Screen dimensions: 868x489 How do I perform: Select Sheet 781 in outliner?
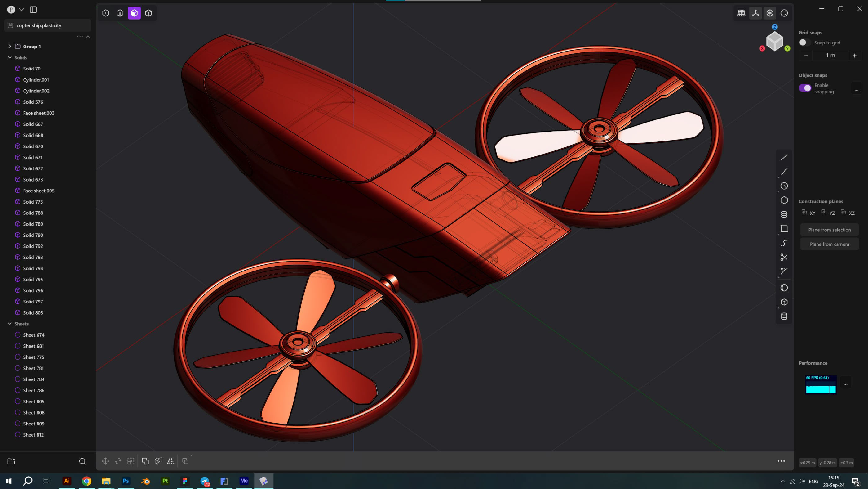(33, 368)
